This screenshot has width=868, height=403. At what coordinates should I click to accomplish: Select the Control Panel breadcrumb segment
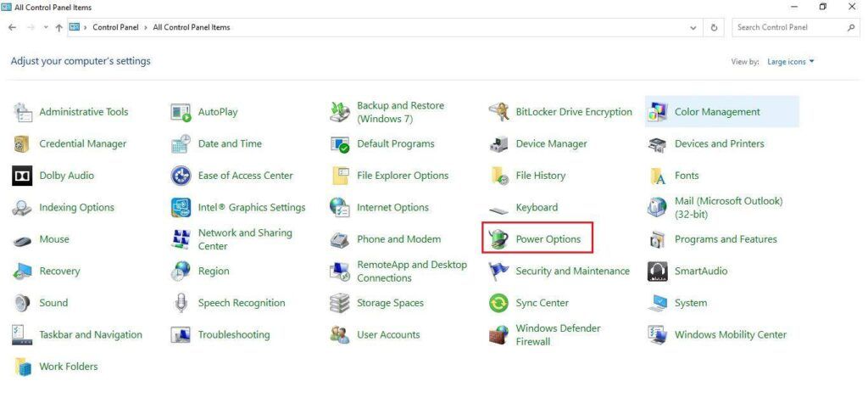click(115, 27)
